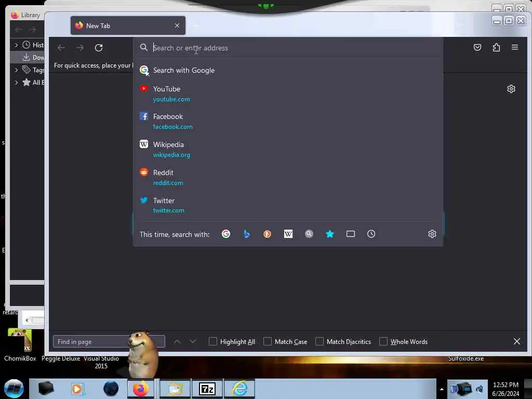Open the Extensions puzzle icon
This screenshot has height=399, width=532.
coord(496,47)
